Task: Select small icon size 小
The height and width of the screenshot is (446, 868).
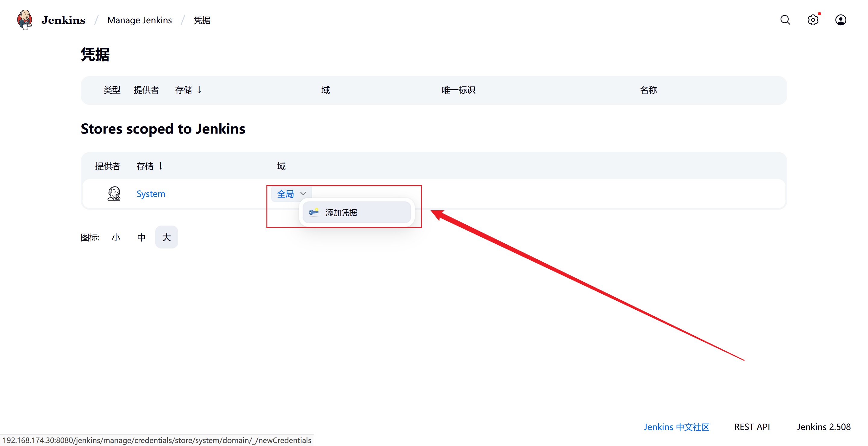Action: coord(116,237)
